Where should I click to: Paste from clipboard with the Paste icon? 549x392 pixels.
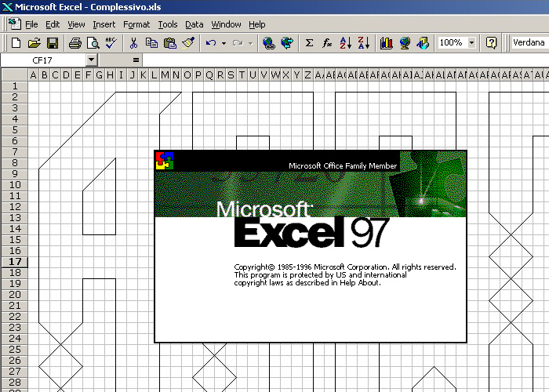[x=170, y=43]
